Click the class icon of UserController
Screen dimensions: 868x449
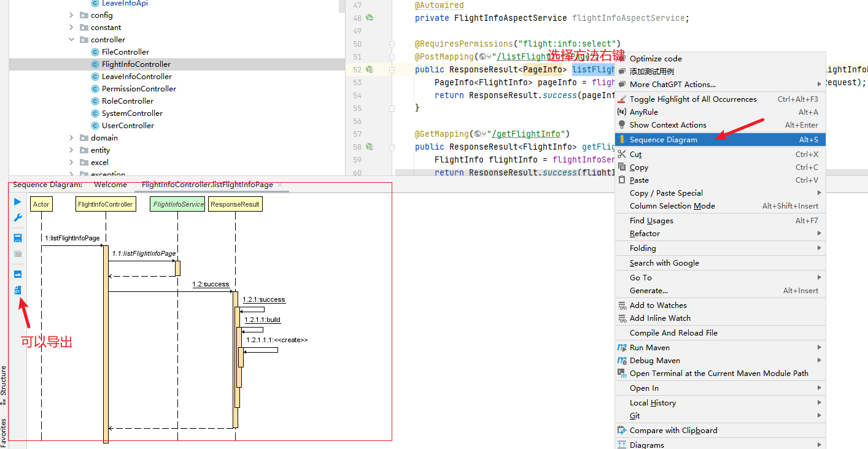coord(95,126)
